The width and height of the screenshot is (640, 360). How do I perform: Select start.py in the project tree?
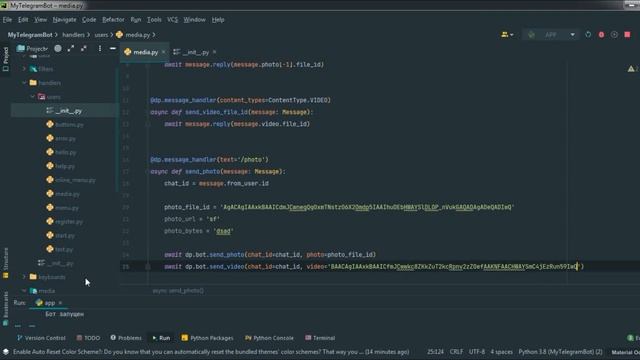(x=60, y=236)
